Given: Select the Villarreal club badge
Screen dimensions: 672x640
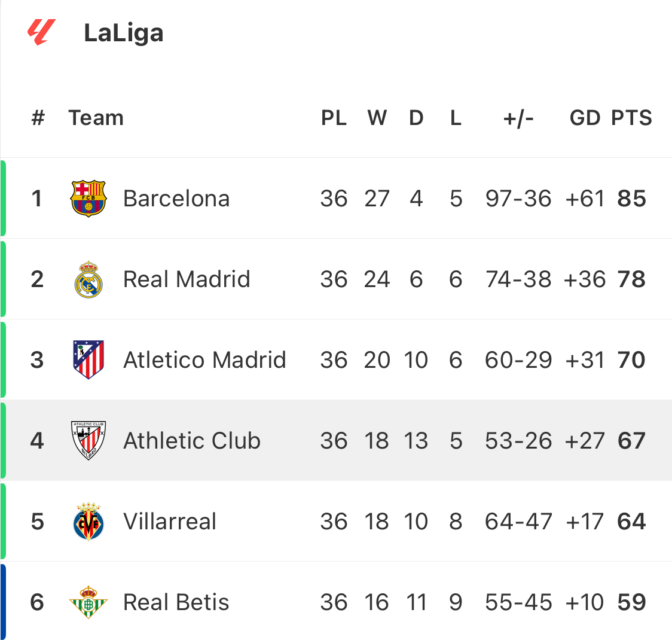Looking at the screenshot, I should pos(88,521).
